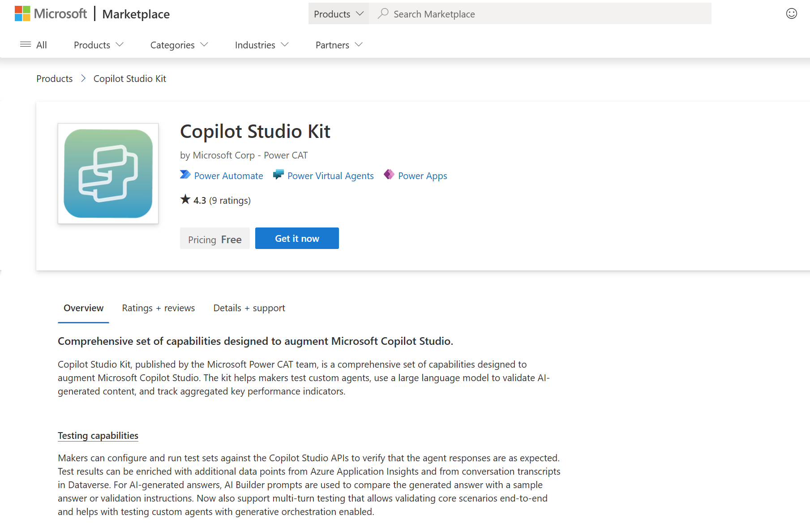Click Copilot Studio Kit breadcrumb
810x532 pixels.
click(130, 79)
